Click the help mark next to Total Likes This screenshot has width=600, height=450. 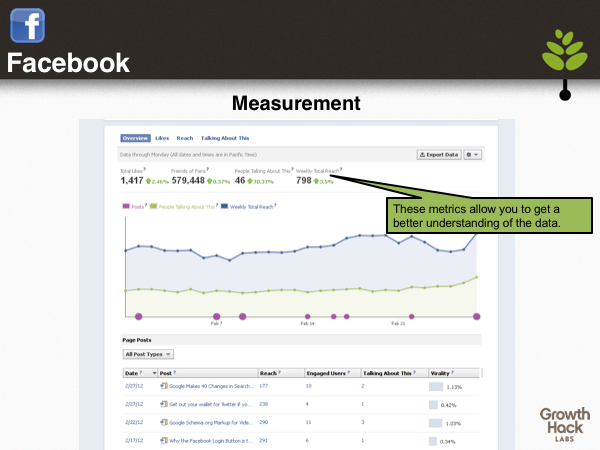(145, 169)
